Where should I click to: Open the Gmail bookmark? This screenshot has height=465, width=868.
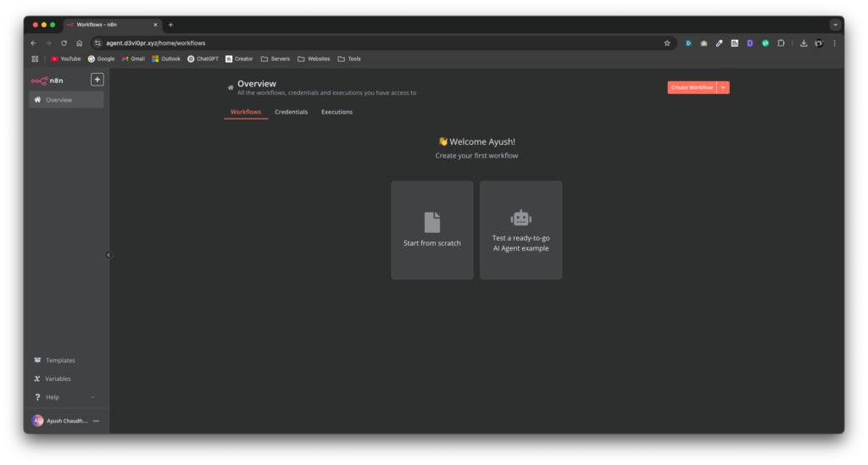tap(133, 58)
